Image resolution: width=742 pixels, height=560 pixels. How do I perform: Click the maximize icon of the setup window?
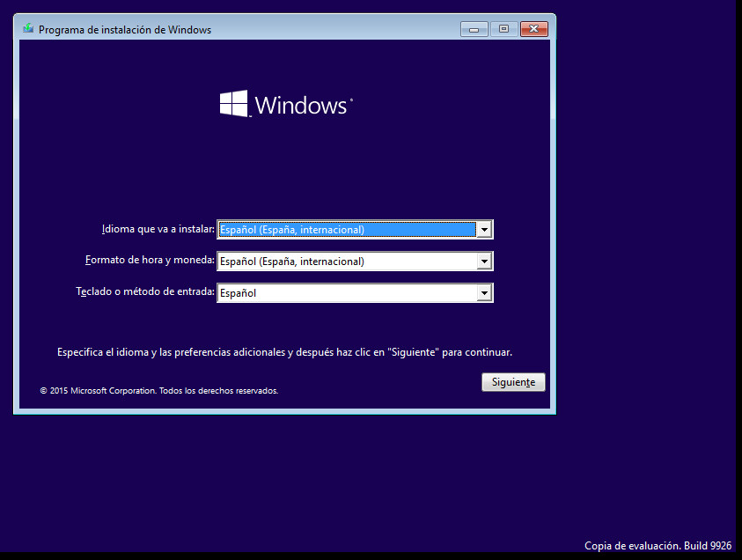503,28
